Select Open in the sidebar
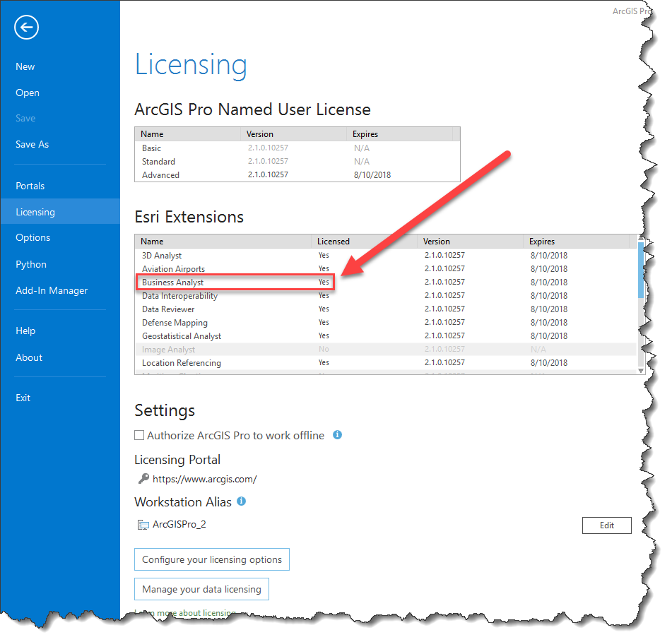Image resolution: width=672 pixels, height=642 pixels. point(28,93)
